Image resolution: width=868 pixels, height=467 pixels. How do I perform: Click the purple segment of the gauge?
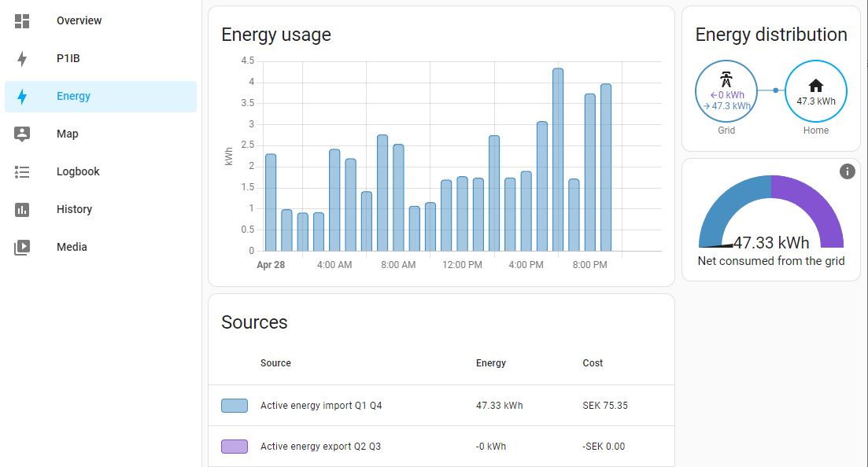coord(811,204)
